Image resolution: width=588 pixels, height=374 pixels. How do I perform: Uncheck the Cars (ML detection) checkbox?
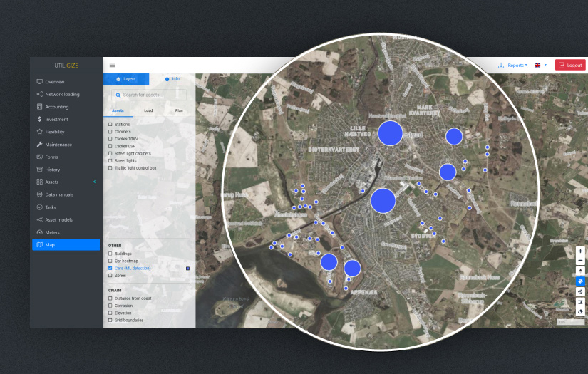(x=110, y=268)
